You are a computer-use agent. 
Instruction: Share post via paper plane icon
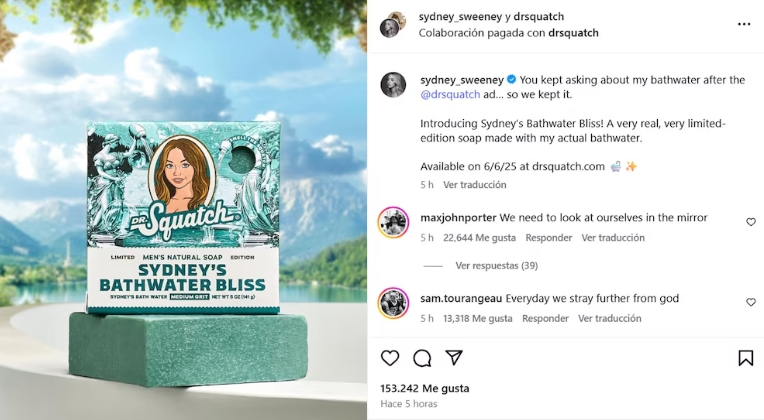click(454, 358)
